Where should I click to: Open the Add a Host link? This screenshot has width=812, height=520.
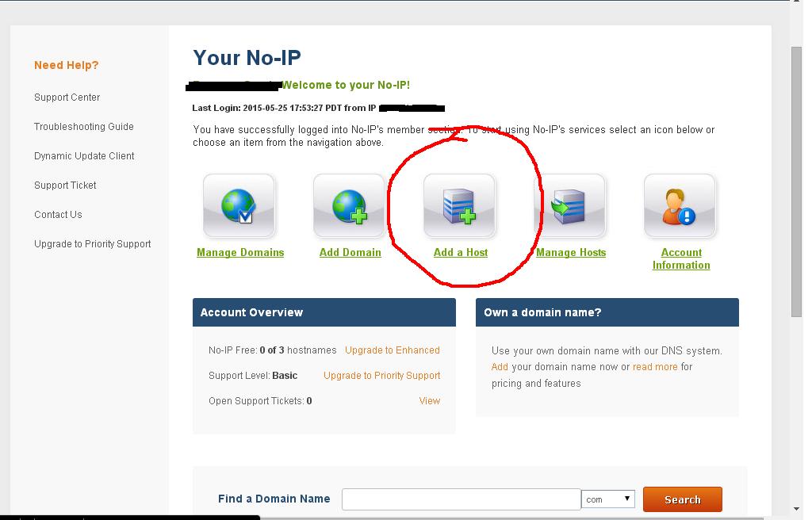(x=461, y=252)
